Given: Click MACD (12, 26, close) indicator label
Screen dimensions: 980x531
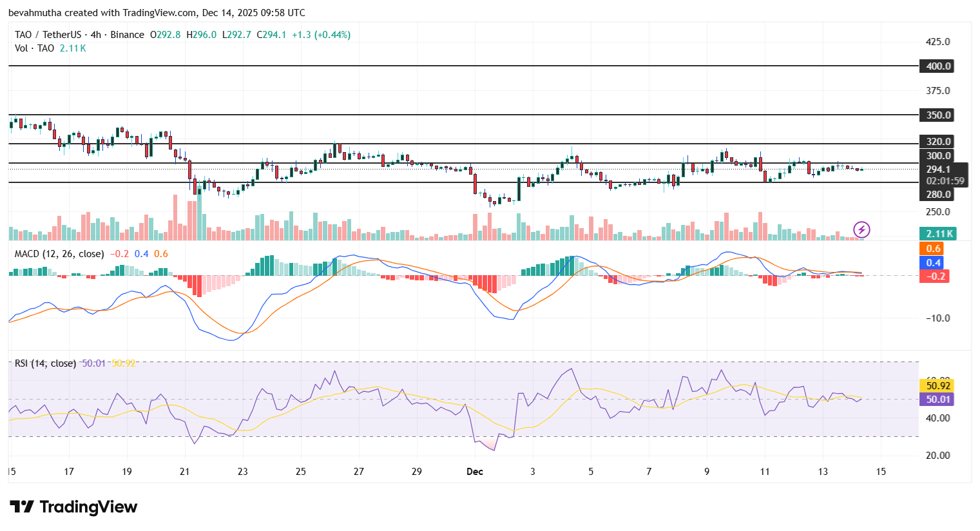Looking at the screenshot, I should (59, 254).
